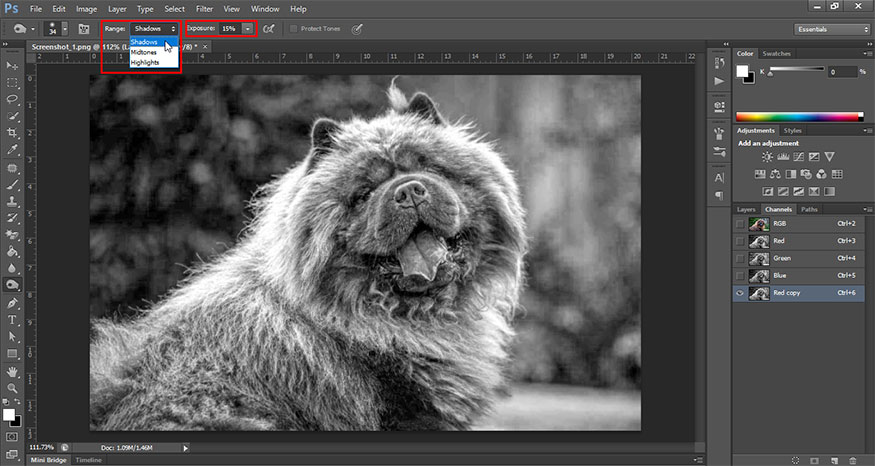The height and width of the screenshot is (466, 875).
Task: Select the Lasso tool
Action: 12,99
